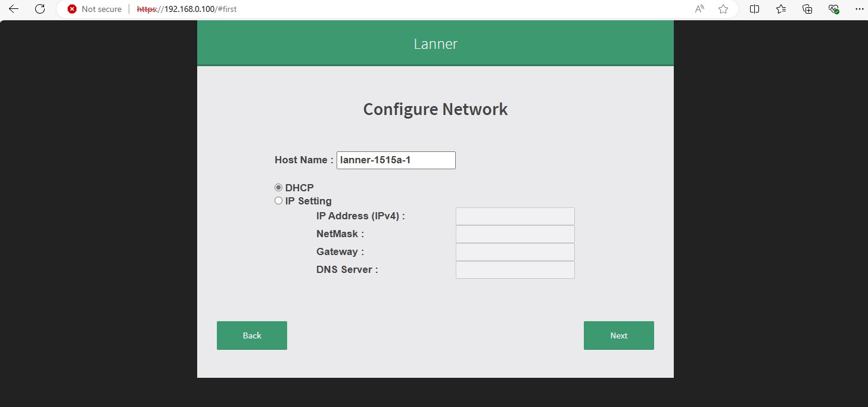Click the green Back button
This screenshot has width=868, height=407.
tap(252, 335)
